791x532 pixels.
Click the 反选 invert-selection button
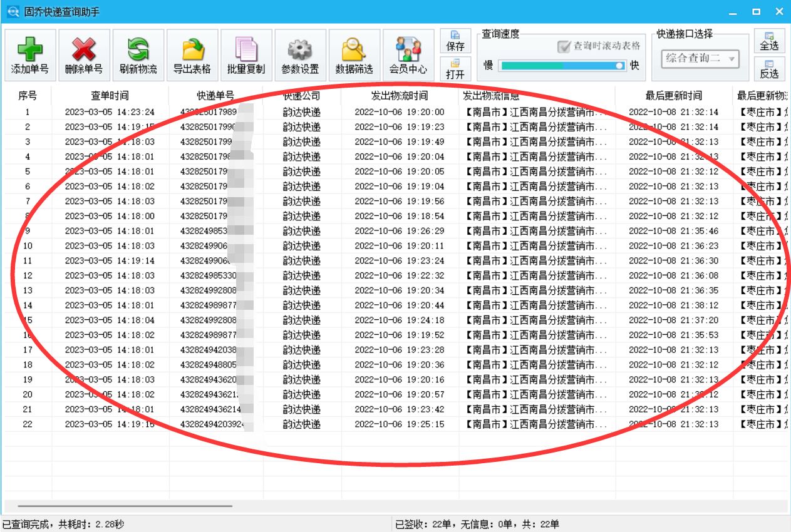(769, 69)
